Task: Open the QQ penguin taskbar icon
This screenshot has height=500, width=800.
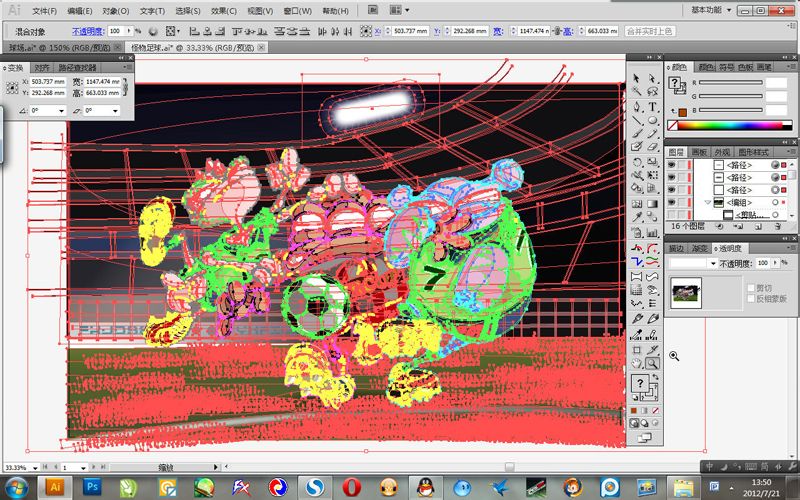Action: tap(425, 487)
